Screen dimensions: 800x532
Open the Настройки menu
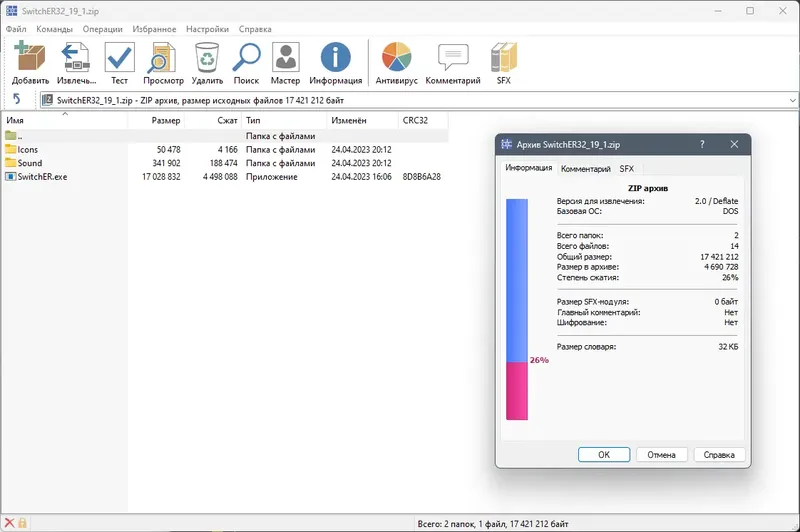pos(207,29)
